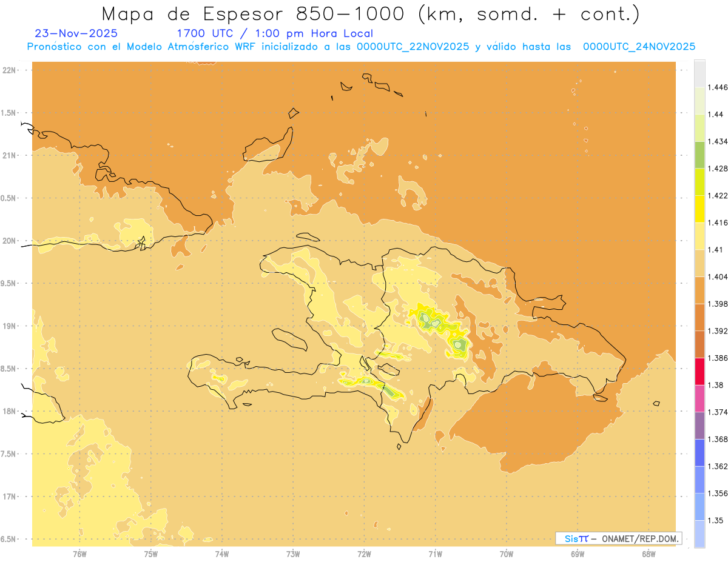728x562 pixels.
Task: Click the legend value 1.374
Action: (x=718, y=412)
